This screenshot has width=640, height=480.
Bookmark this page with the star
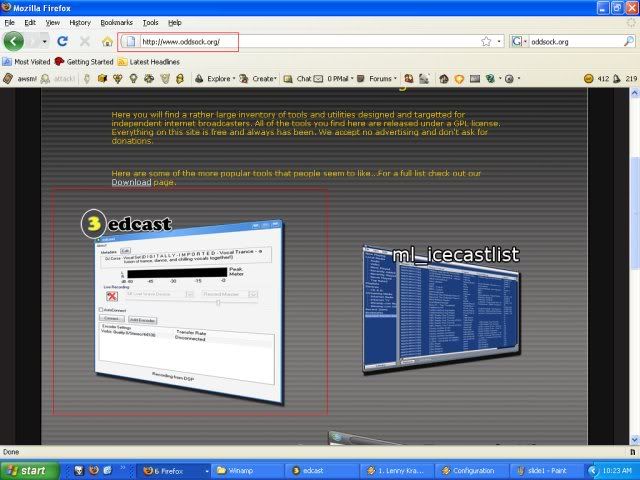pos(486,41)
